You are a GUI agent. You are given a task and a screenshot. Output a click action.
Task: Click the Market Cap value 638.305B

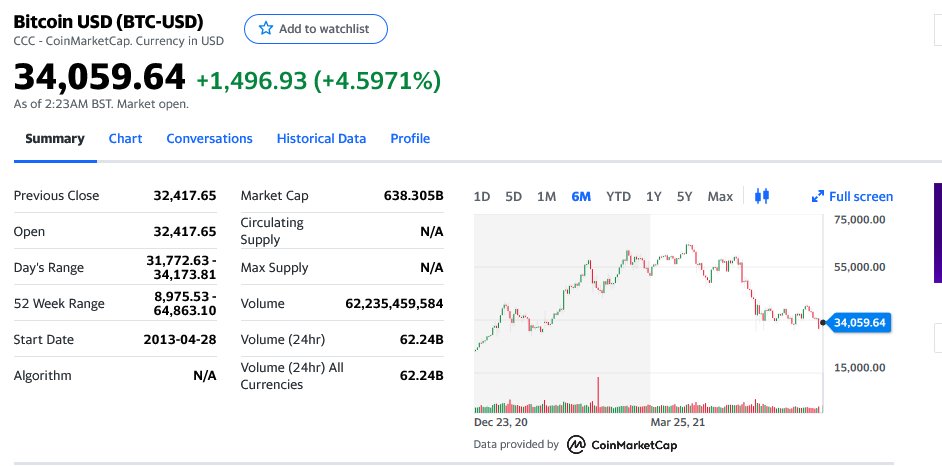point(413,195)
